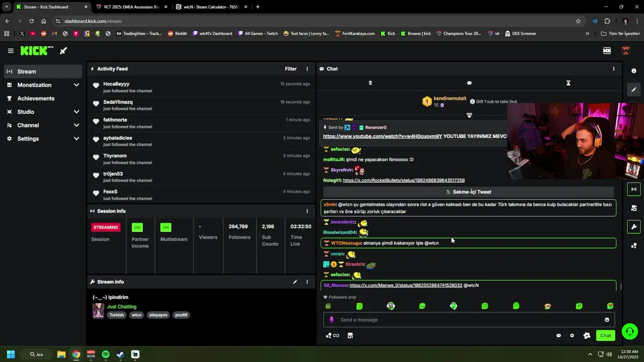Click the green headset support button
The width and height of the screenshot is (644, 362).
(629, 331)
